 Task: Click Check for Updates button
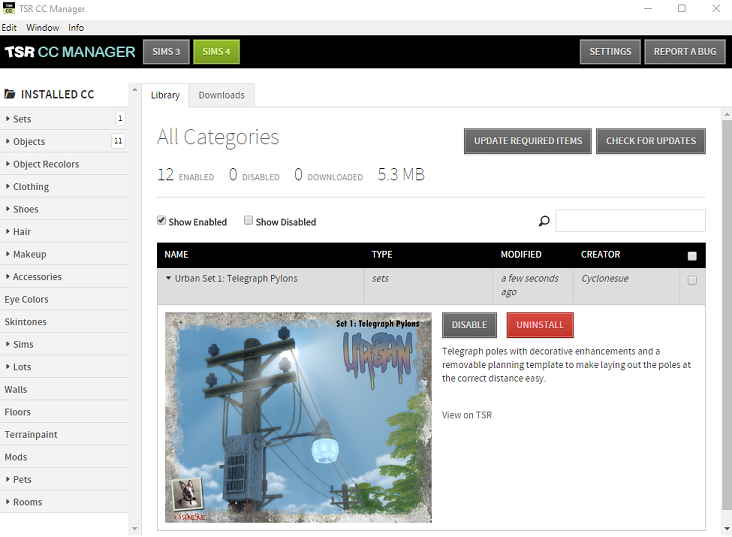(651, 141)
